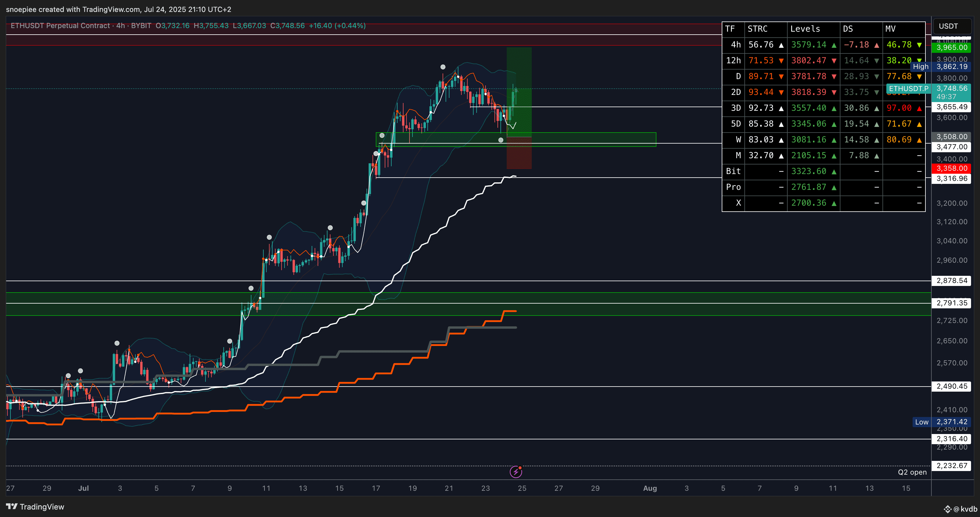Click the TF column header in the table
This screenshot has width=980, height=517.
click(730, 29)
